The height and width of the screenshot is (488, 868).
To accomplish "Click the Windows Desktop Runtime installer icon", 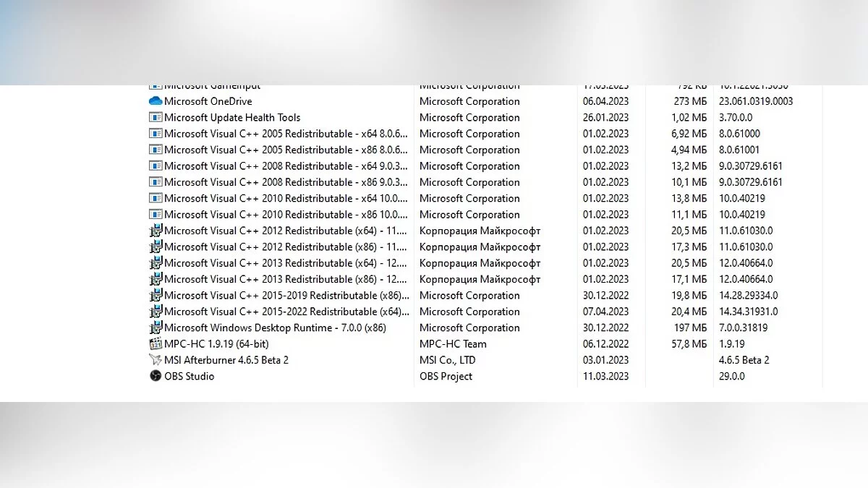I will [x=156, y=328].
